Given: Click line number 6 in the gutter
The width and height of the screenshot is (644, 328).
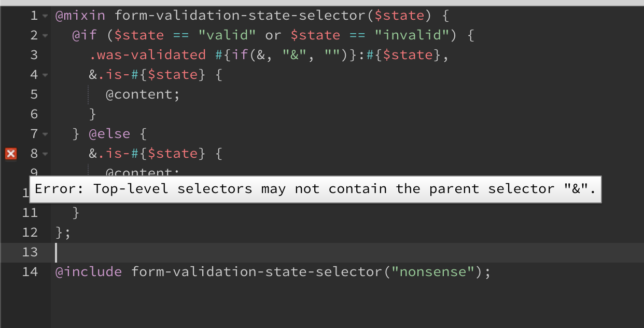Looking at the screenshot, I should (34, 114).
